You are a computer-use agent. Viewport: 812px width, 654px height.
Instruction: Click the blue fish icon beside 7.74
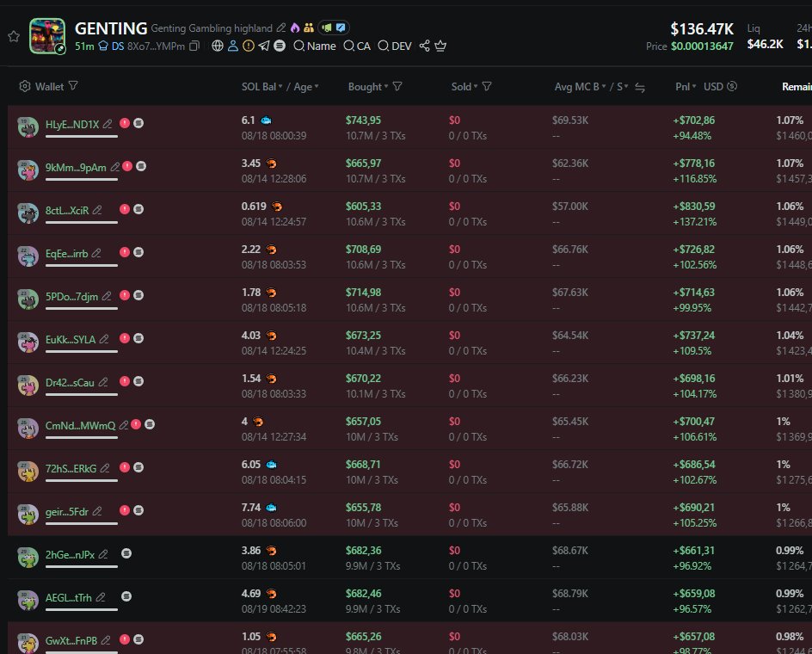tap(271, 508)
